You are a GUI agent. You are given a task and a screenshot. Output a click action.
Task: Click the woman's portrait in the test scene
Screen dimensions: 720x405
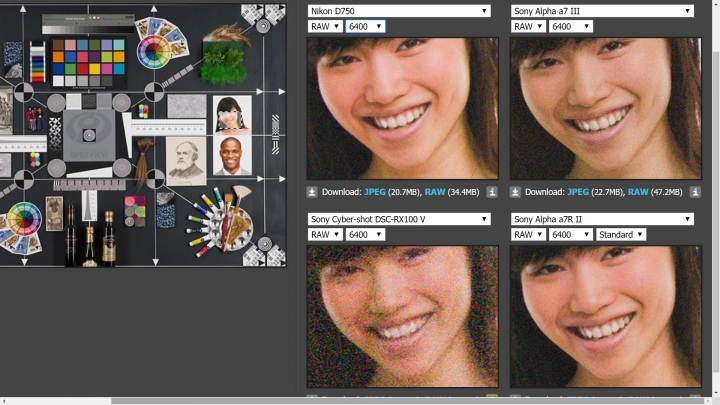coord(232,114)
